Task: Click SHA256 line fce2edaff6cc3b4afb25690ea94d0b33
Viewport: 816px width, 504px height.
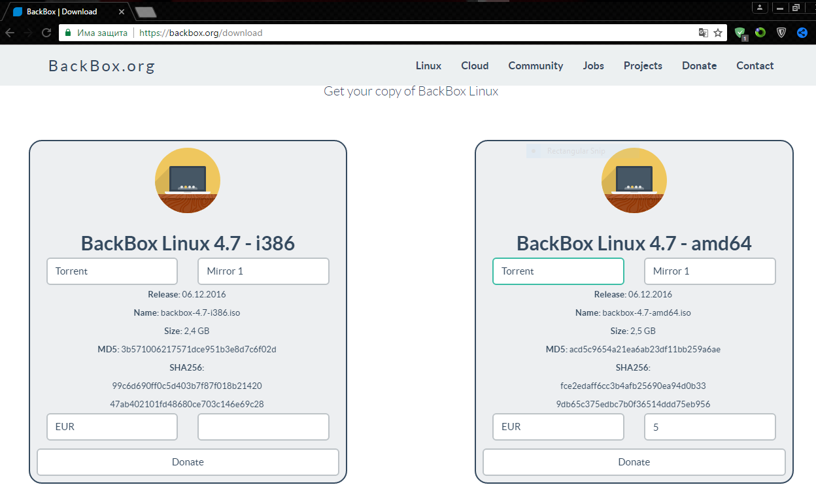Action: tap(634, 386)
